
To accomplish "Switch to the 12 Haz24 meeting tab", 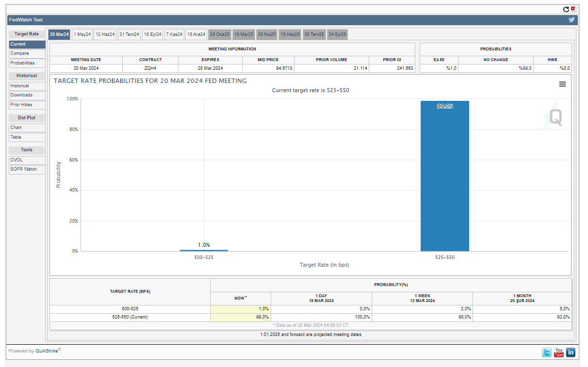I will click(x=105, y=34).
